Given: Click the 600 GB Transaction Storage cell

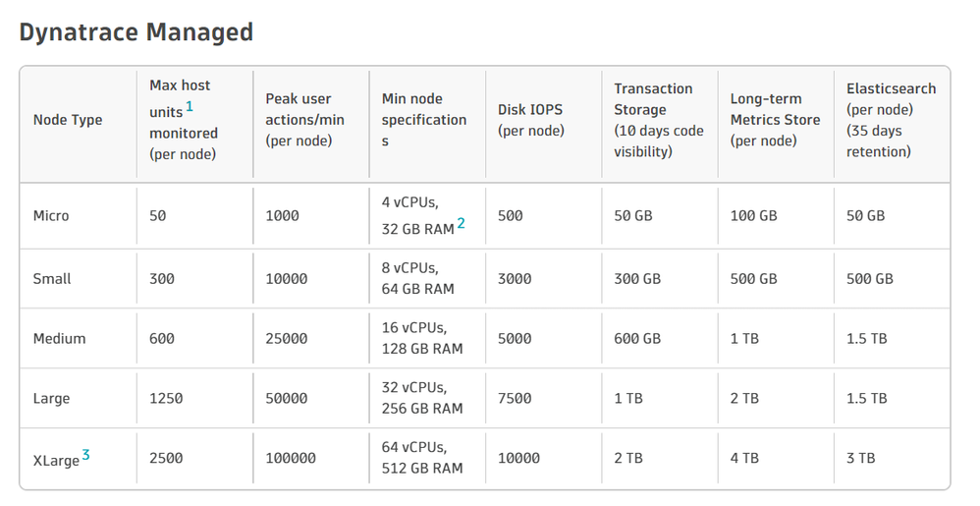Looking at the screenshot, I should [637, 339].
